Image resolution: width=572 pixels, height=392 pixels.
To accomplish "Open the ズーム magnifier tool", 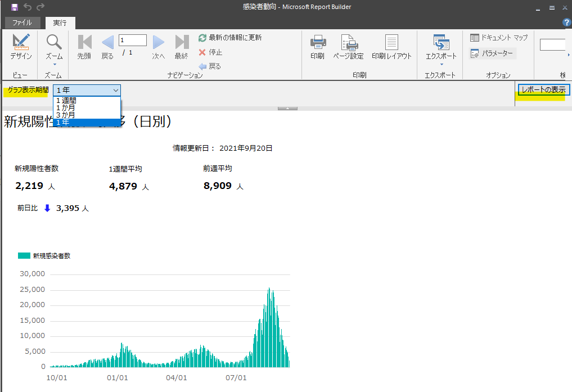I will tap(54, 47).
